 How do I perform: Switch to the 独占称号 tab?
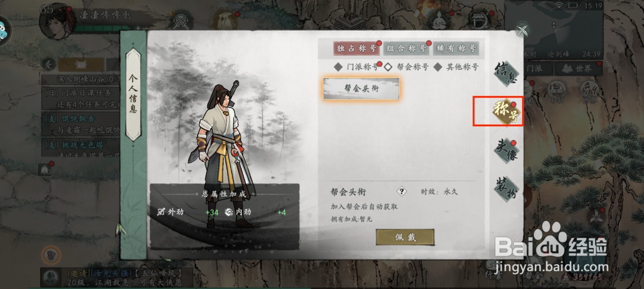[357, 48]
